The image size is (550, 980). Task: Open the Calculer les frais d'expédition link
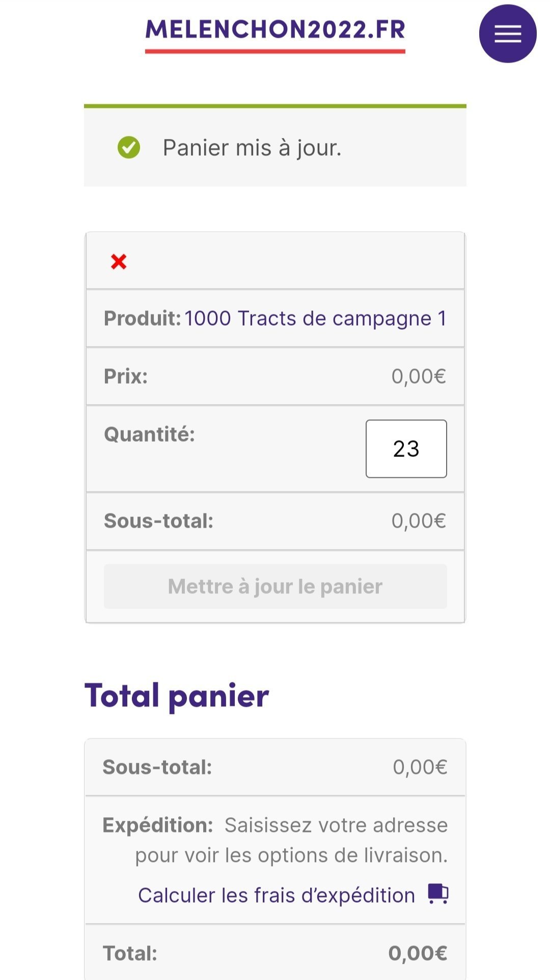pyautogui.click(x=277, y=896)
